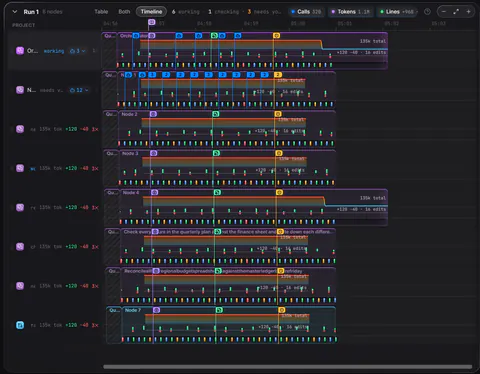Viewport: 480px width, 374px height.
Task: Toggle the Lines +968 metric chip
Action: click(x=396, y=12)
